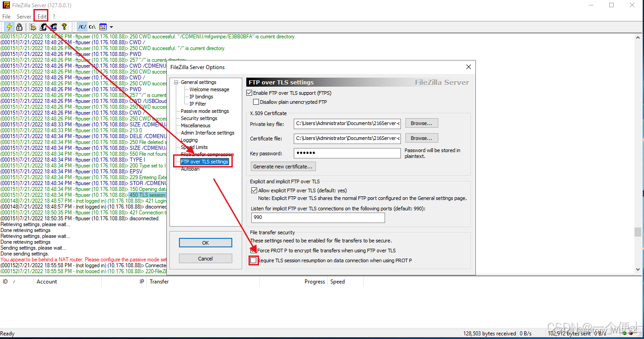This screenshot has width=644, height=339.
Task: Click the log line with /CDMENU/mfgwinpe/E3BB0BFA directory
Action: tap(148, 37)
